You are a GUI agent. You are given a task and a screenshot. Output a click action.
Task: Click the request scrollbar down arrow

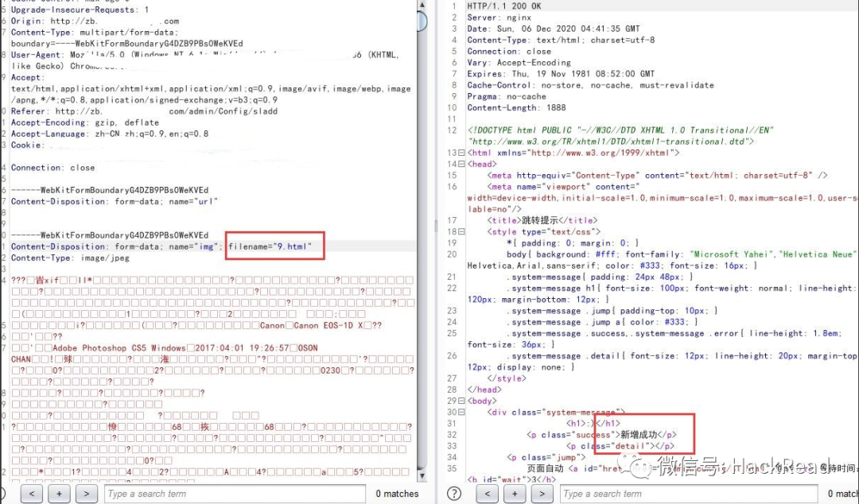pos(422,475)
